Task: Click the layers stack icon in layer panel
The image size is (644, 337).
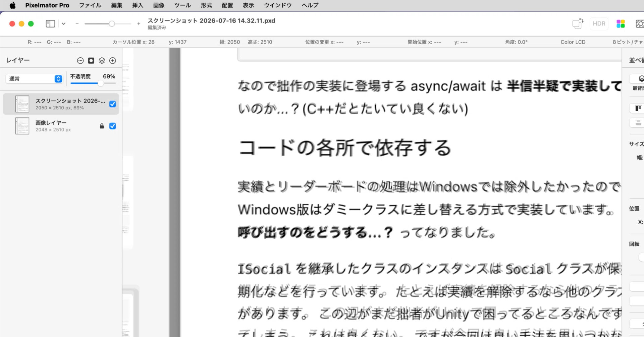Action: point(102,60)
